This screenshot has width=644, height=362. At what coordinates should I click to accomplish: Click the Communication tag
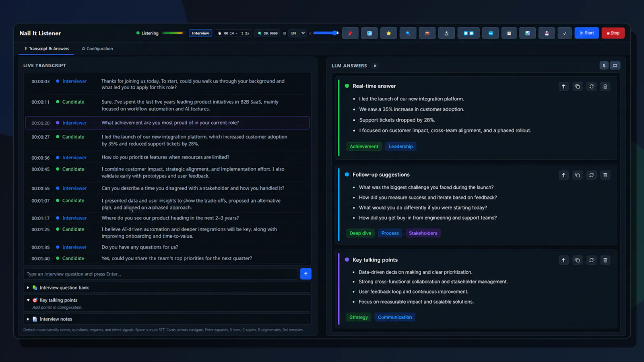click(x=395, y=317)
